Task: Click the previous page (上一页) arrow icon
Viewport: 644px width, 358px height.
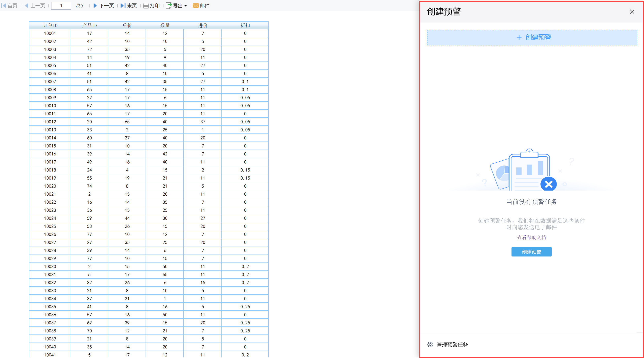Action: [27, 5]
